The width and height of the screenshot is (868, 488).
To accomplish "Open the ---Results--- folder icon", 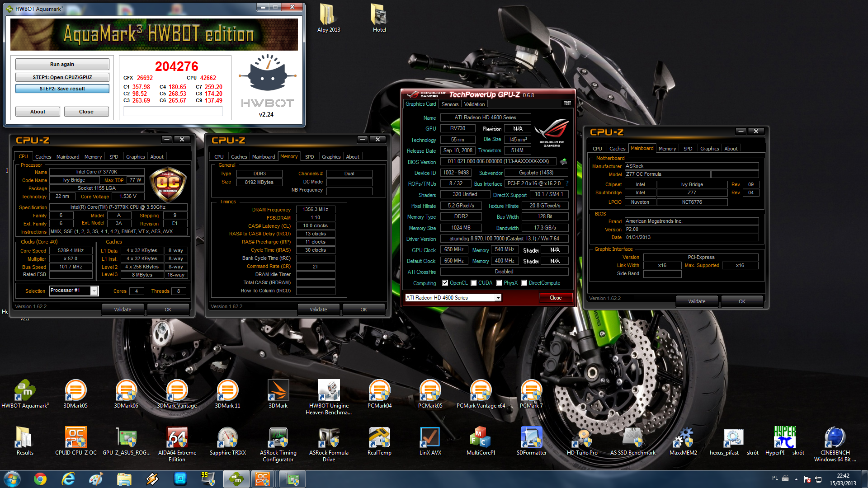I will coord(25,441).
